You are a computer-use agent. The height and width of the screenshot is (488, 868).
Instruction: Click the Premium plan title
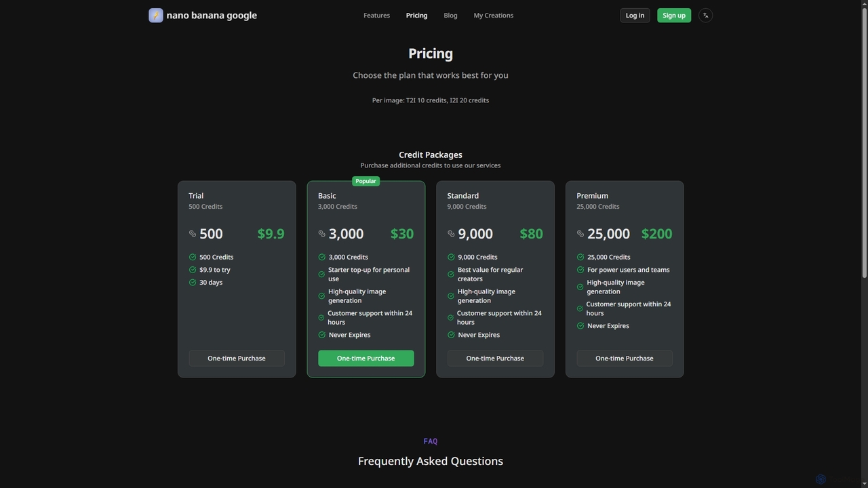(x=592, y=196)
